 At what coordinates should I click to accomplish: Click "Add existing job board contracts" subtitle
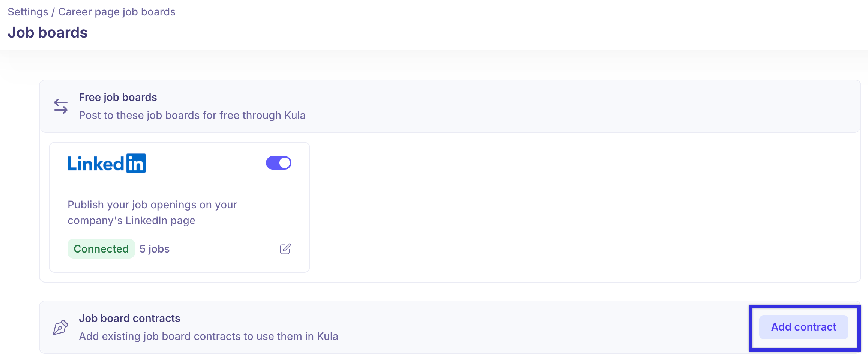point(208,336)
